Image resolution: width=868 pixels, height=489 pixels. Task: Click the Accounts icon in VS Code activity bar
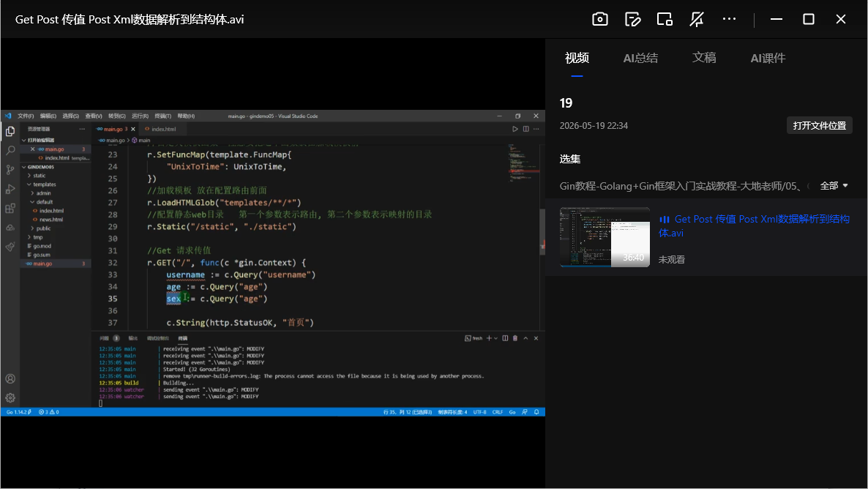click(x=10, y=378)
